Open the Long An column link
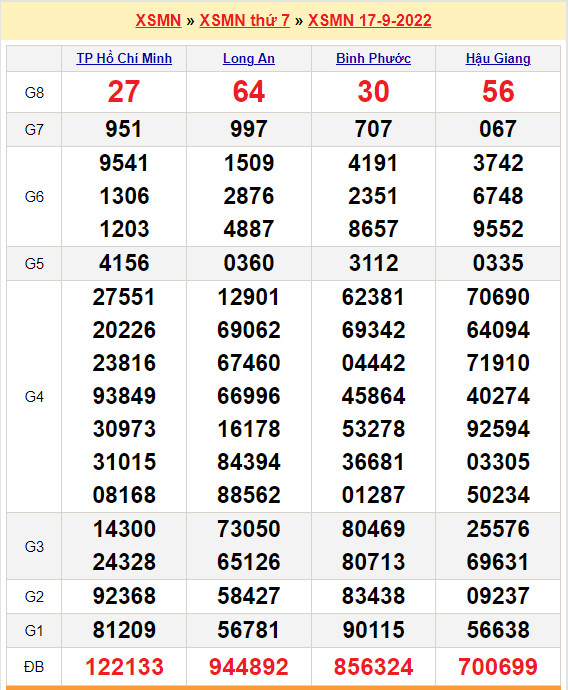Screen dimensions: 568x690 tap(249, 59)
